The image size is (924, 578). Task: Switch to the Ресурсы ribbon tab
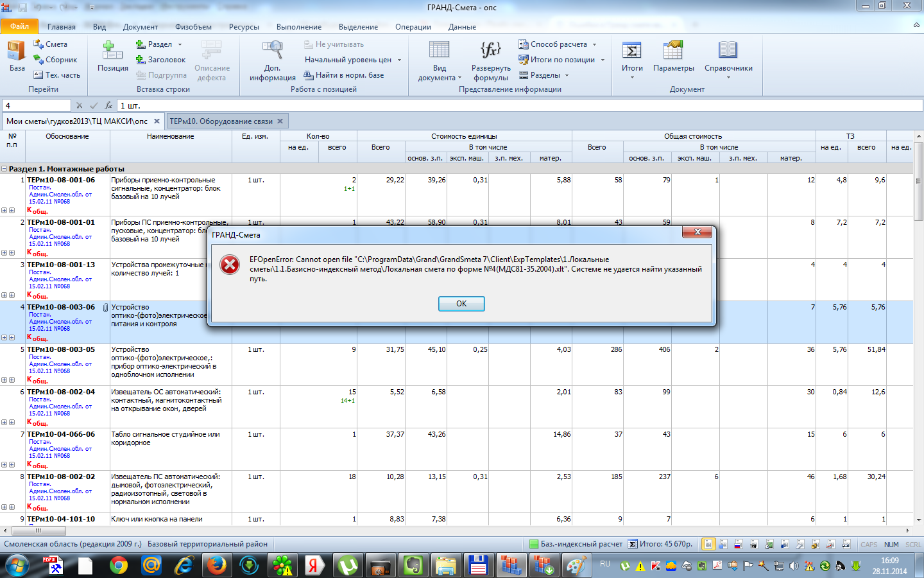[x=244, y=27]
